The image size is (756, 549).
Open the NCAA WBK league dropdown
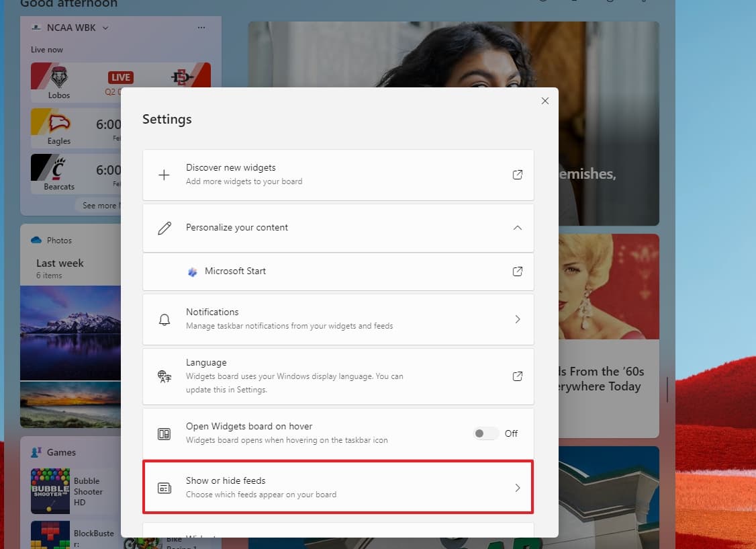[105, 28]
